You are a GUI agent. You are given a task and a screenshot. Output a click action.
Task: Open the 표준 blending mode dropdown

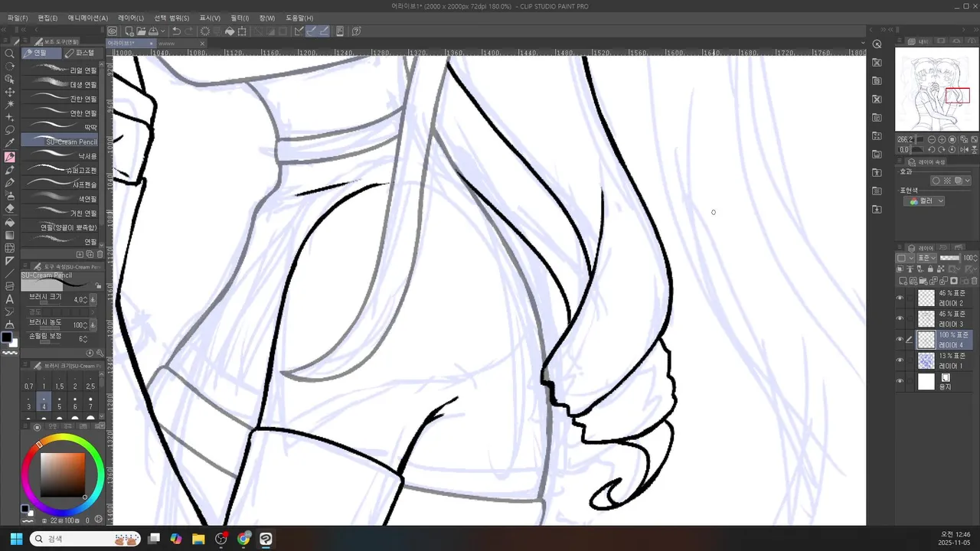pos(927,259)
